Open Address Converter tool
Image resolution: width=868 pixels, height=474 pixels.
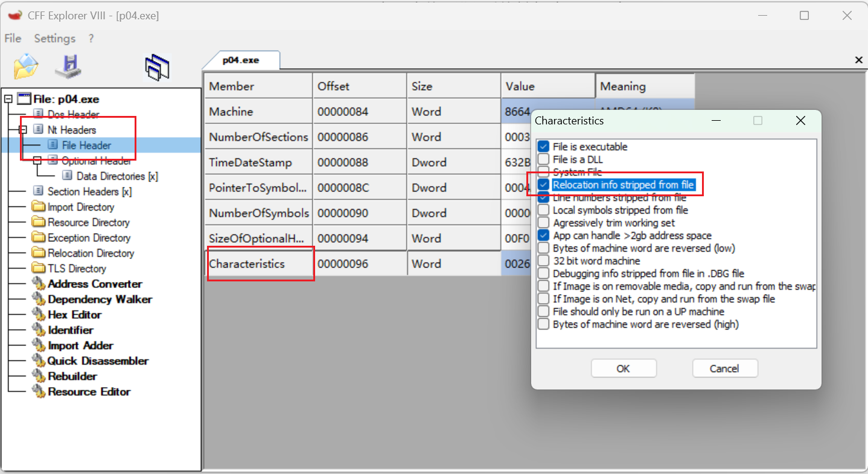pos(95,284)
